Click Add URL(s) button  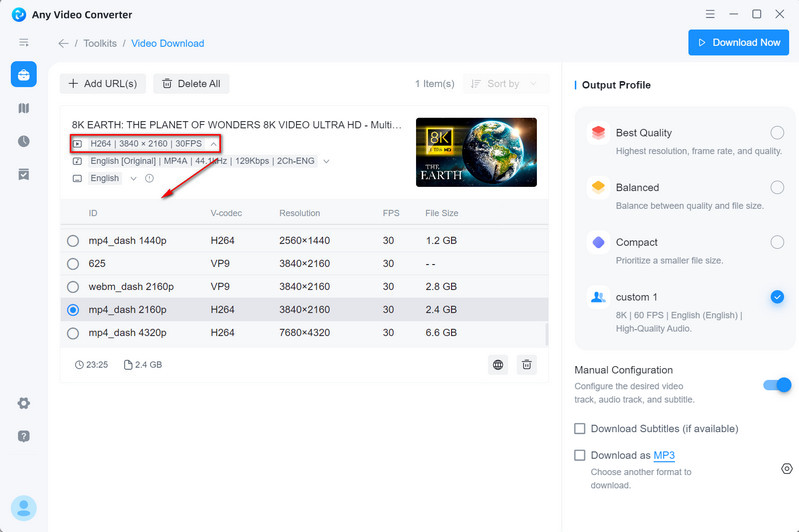click(102, 84)
